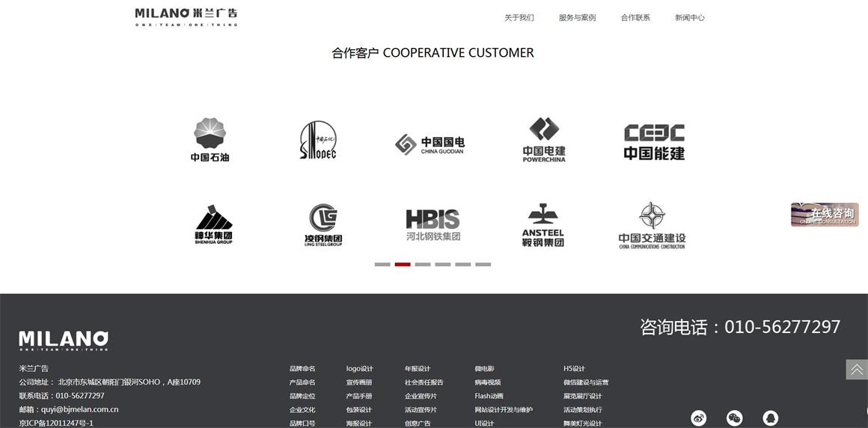The image size is (868, 428).
Task: Click the white MILANO footer logo
Action: click(64, 340)
